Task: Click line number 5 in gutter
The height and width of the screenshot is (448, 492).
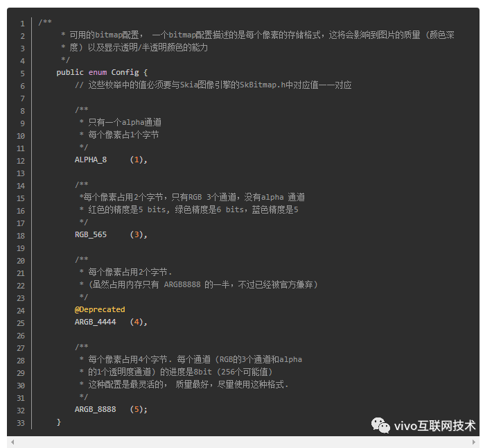Action: (x=23, y=74)
